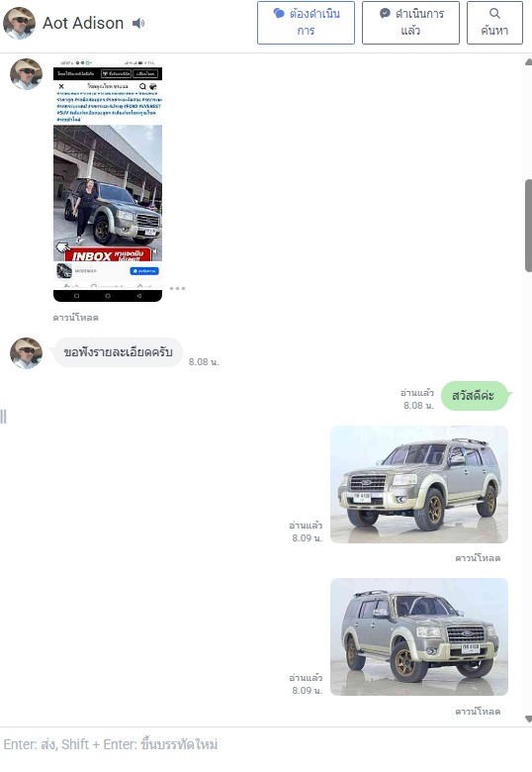Image resolution: width=532 pixels, height=772 pixels.
Task: Open first sent Ford Everest photo
Action: (419, 484)
